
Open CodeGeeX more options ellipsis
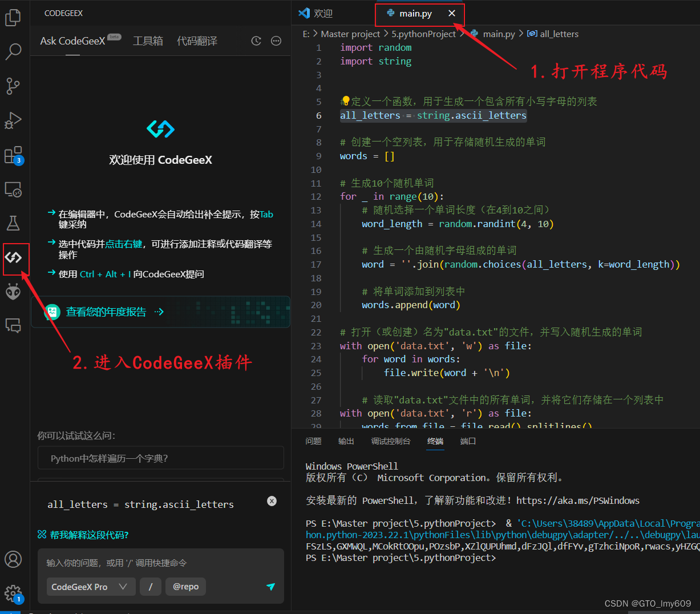point(276,41)
